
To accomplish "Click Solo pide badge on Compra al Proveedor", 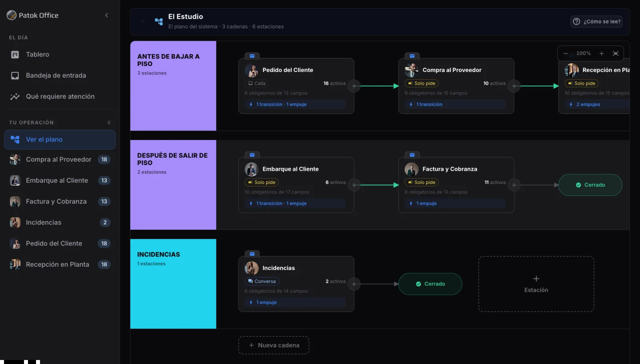I will tap(422, 83).
